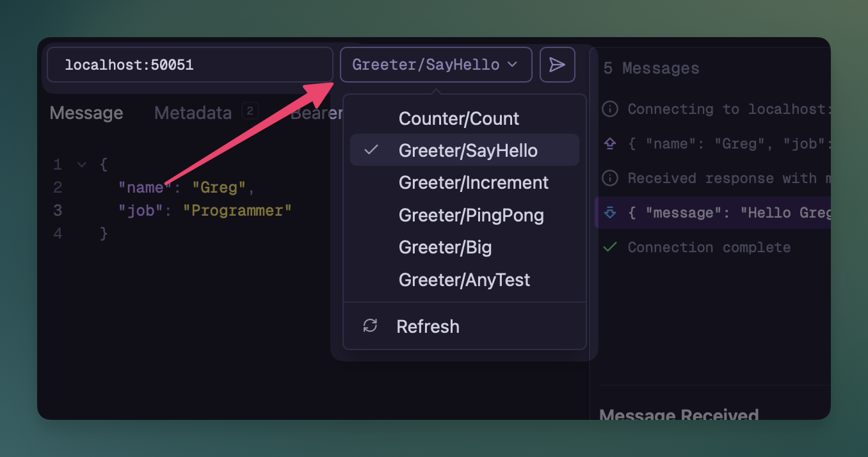Image resolution: width=868 pixels, height=457 pixels.
Task: Click the info icon beside Received response
Action: point(610,179)
